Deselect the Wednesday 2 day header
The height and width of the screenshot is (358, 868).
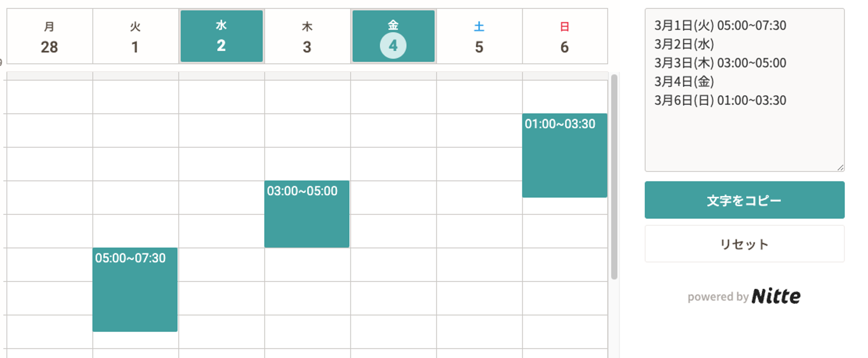pyautogui.click(x=221, y=36)
